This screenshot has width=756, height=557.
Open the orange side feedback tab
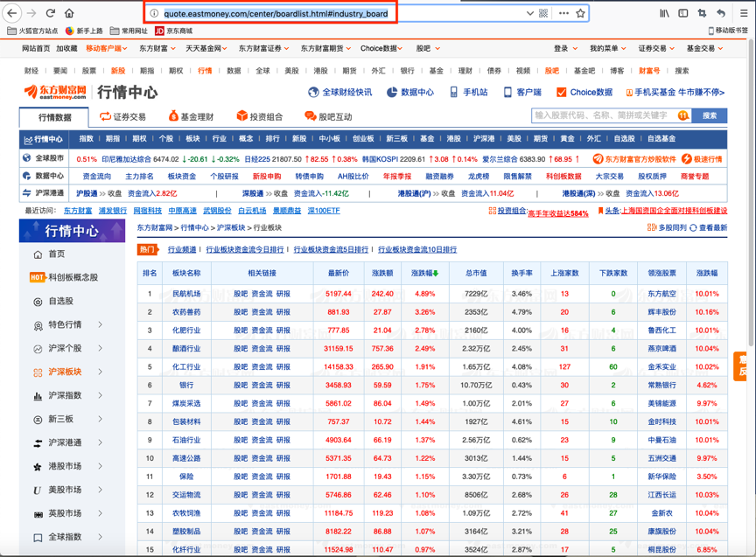tap(740, 366)
